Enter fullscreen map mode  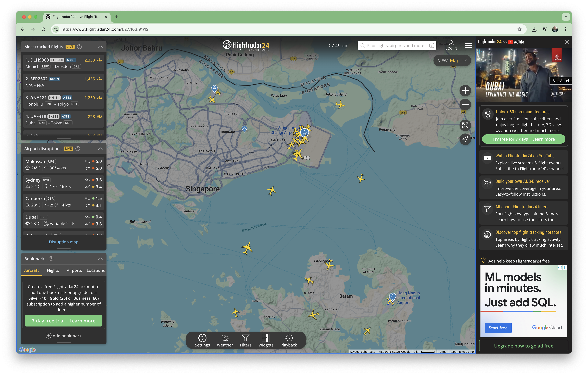click(465, 125)
